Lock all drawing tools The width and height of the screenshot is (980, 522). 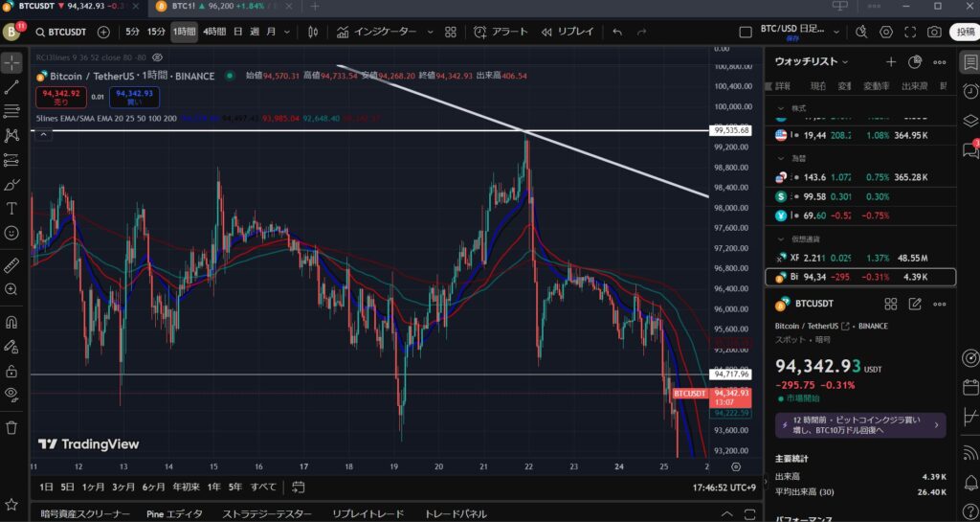point(11,371)
